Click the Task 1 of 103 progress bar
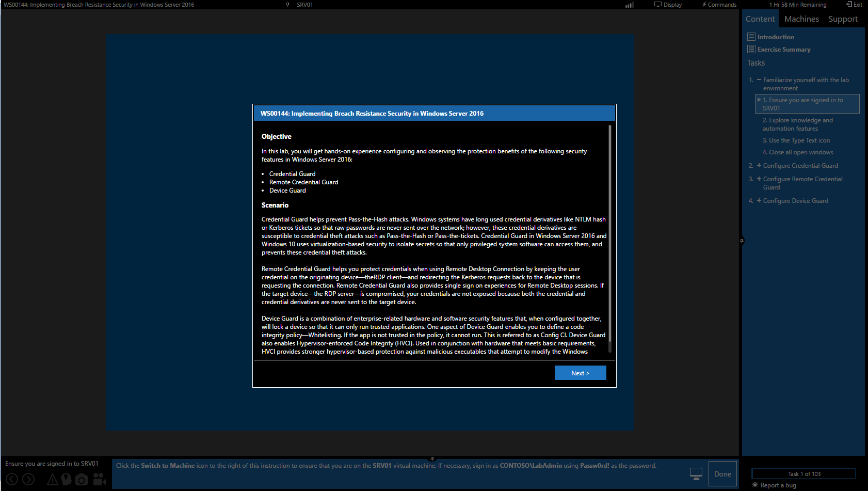The height and width of the screenshot is (491, 868). coord(803,474)
